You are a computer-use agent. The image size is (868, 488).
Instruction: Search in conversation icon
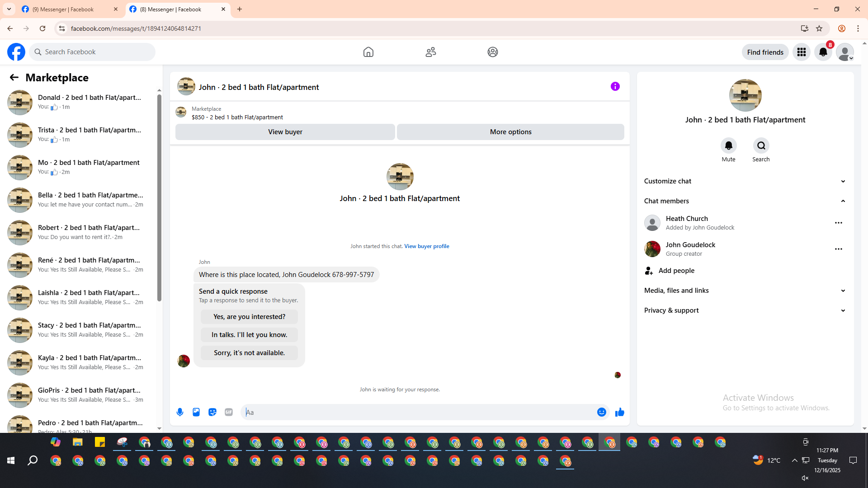point(761,145)
